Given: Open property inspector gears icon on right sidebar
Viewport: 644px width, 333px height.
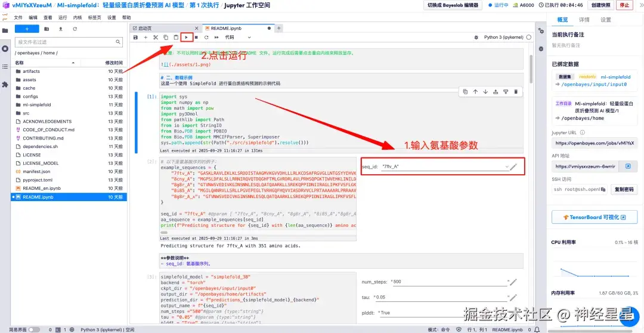Looking at the screenshot, I should point(541,31).
